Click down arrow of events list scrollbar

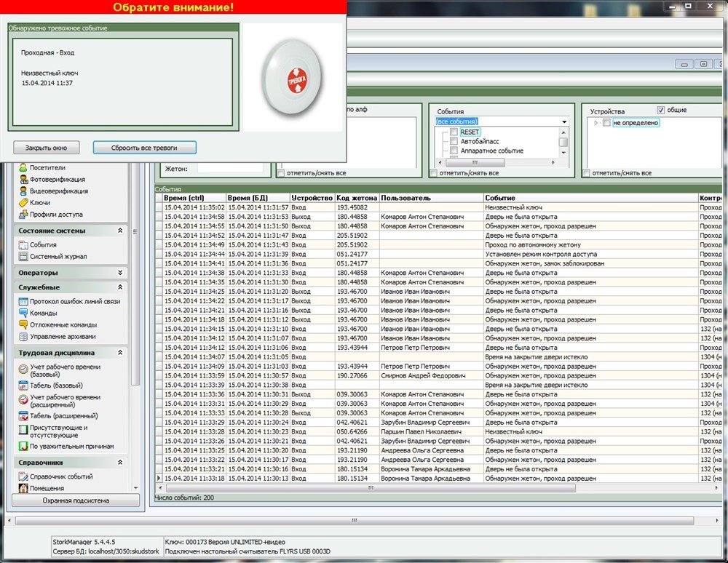tap(563, 153)
